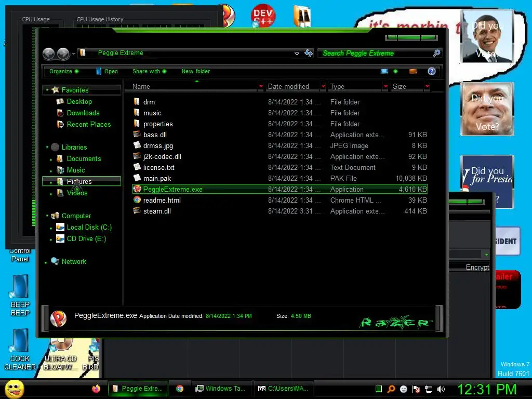The width and height of the screenshot is (532, 399).
Task: Click the Open toolbar command
Action: pos(107,71)
